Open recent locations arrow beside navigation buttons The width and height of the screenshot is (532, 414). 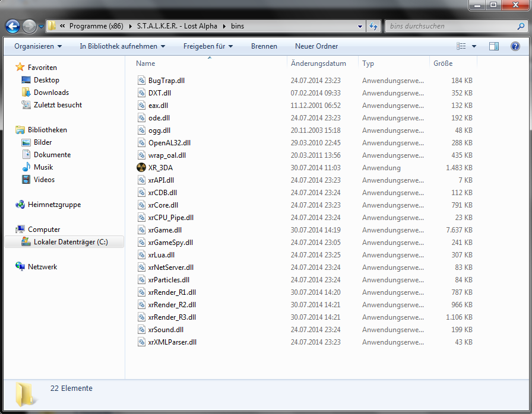(41, 27)
